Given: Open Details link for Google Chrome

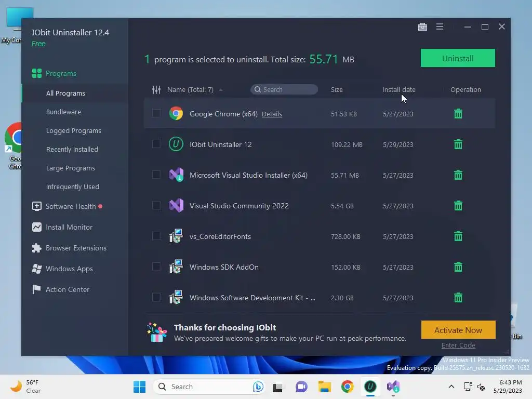Looking at the screenshot, I should [272, 114].
